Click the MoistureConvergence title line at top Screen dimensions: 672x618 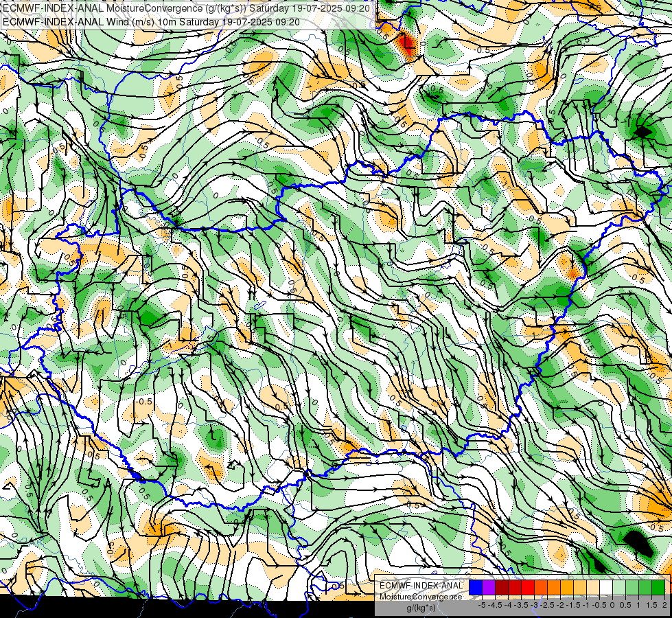click(x=186, y=8)
